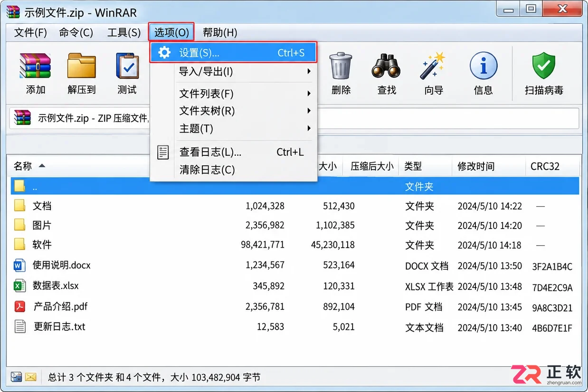Click the 测试 (Test) clipboard icon
This screenshot has height=392, width=588.
[127, 66]
